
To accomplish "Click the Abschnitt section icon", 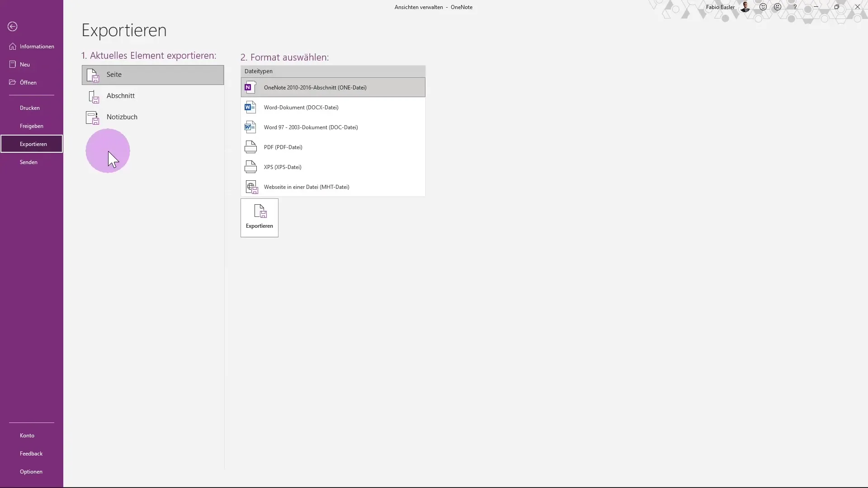I will point(93,96).
